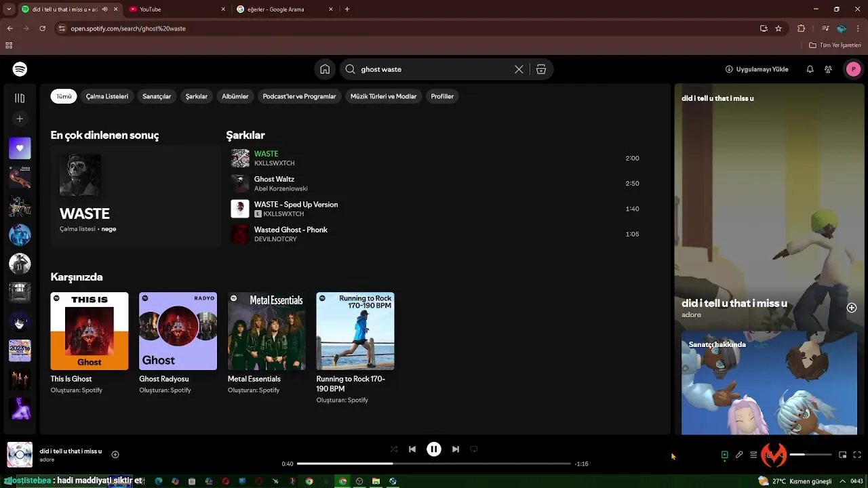
Task: Open the WASTE top result card
Action: point(136,195)
